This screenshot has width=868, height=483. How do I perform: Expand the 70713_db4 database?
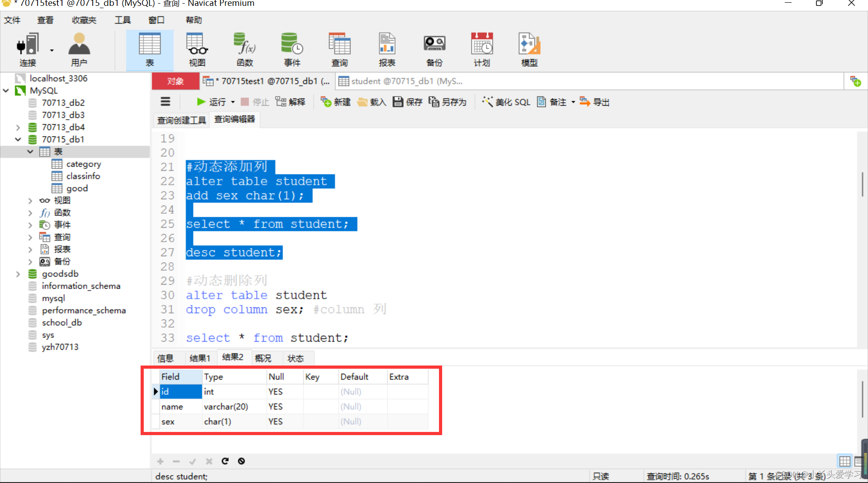coord(18,127)
